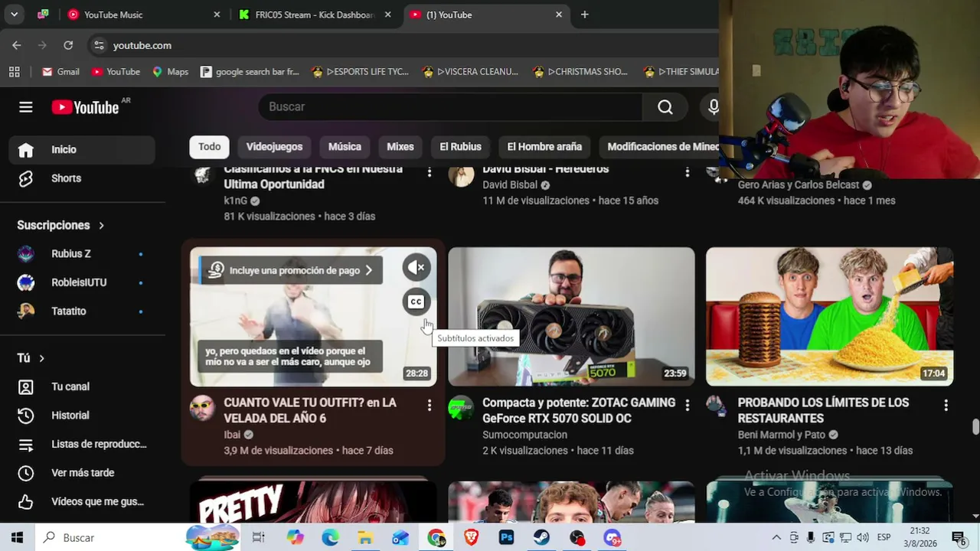
Task: Open a new browser tab
Action: pyautogui.click(x=585, y=15)
